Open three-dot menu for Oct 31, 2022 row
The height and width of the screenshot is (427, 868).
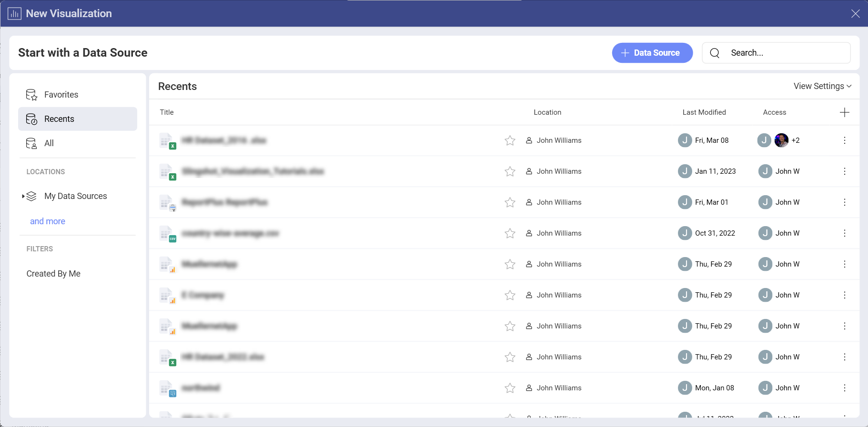tap(844, 233)
